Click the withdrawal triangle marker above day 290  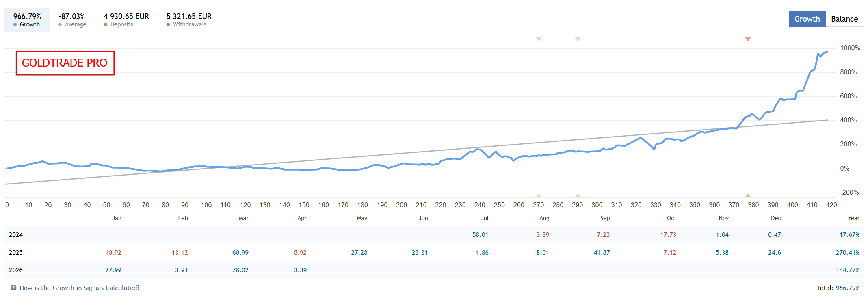click(x=578, y=39)
